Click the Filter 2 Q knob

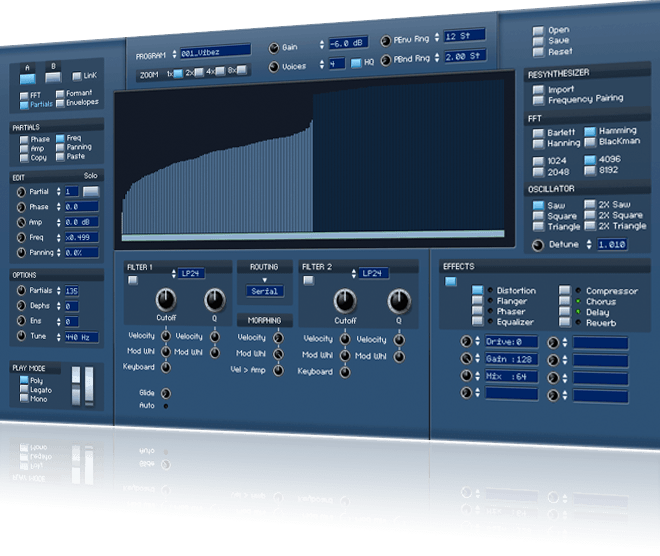[x=399, y=300]
